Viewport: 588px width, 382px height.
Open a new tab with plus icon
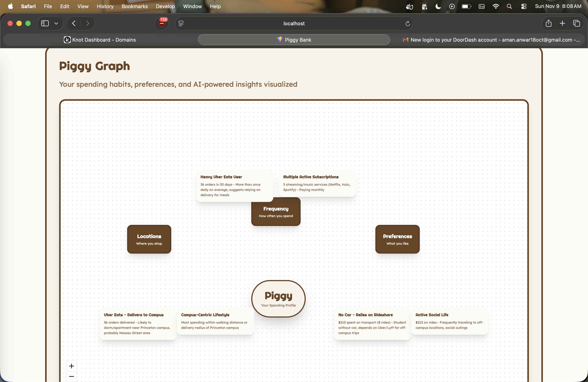point(562,24)
